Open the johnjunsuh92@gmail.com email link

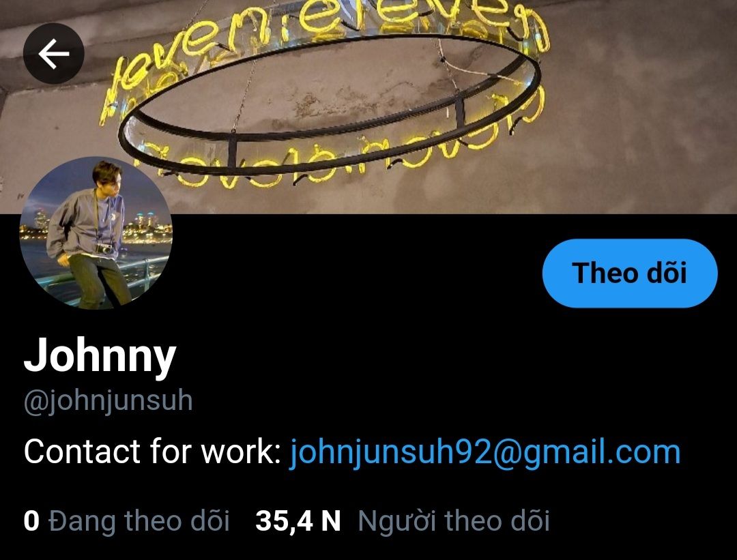(x=485, y=452)
